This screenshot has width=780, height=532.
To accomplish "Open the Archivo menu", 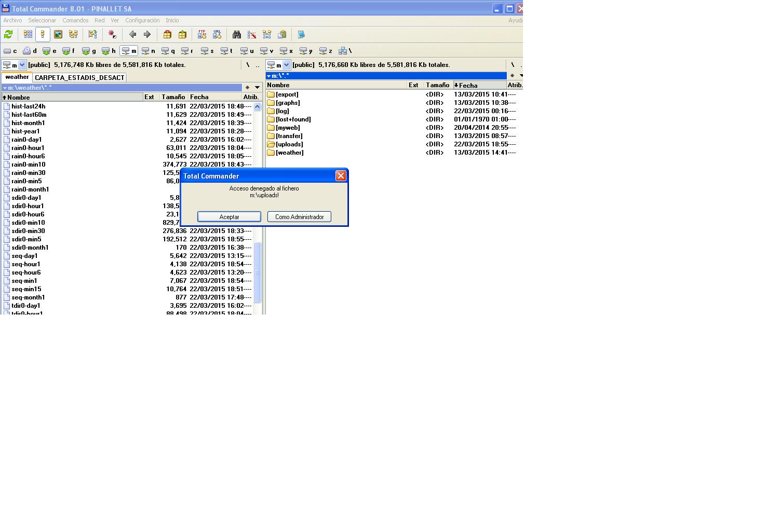I will pyautogui.click(x=12, y=20).
